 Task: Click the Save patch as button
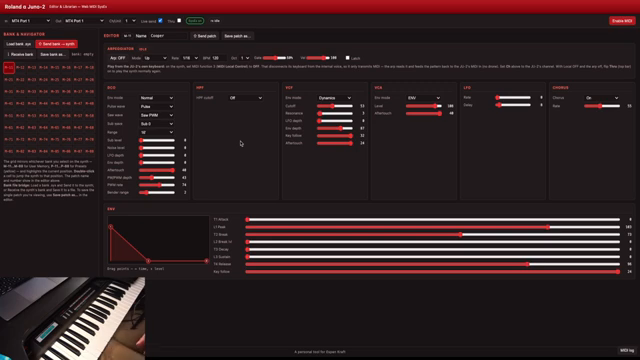click(x=237, y=36)
